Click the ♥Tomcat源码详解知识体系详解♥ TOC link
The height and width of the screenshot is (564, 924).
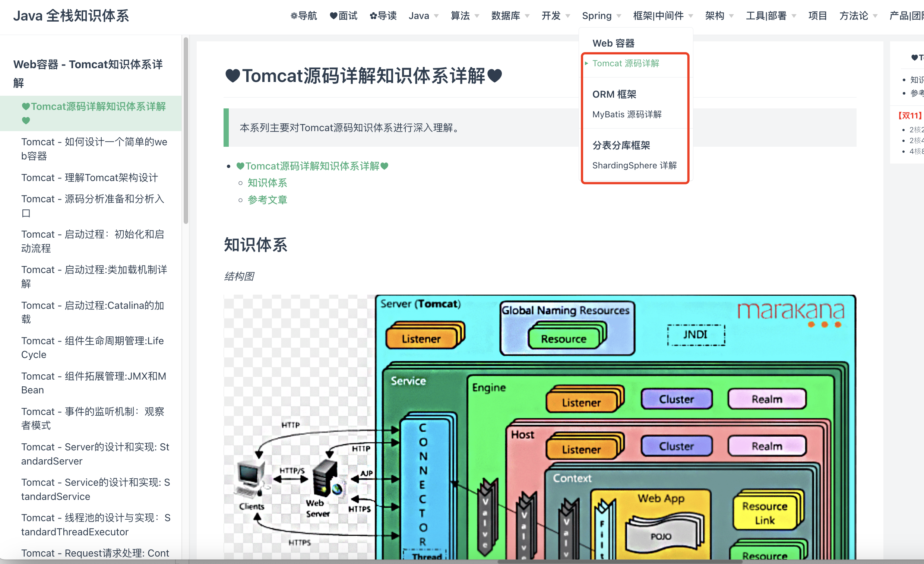(x=312, y=166)
